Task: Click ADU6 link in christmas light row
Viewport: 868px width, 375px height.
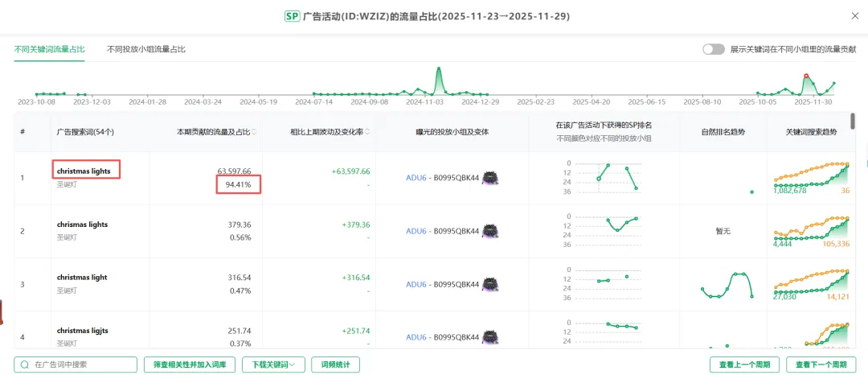Action: pyautogui.click(x=416, y=284)
